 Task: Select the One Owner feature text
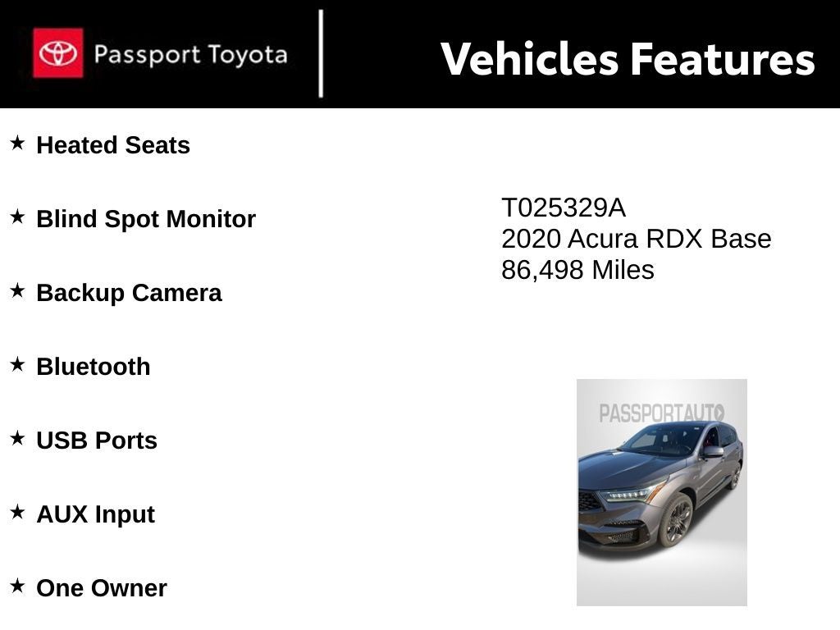point(102,588)
